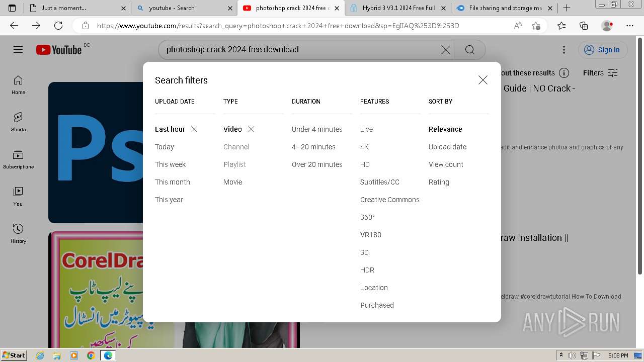Enable the 4K feature filter
644x362 pixels.
point(364,147)
